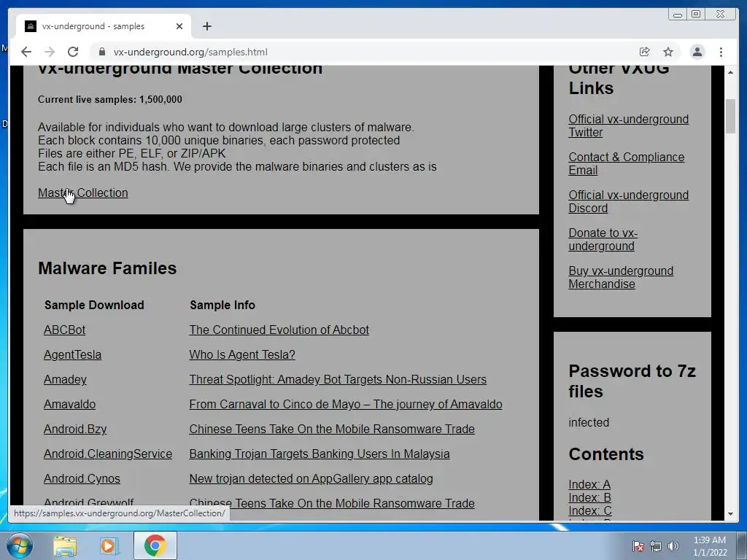Close the vx-underground samples tab
Screen dimensions: 747x560
click(x=179, y=26)
